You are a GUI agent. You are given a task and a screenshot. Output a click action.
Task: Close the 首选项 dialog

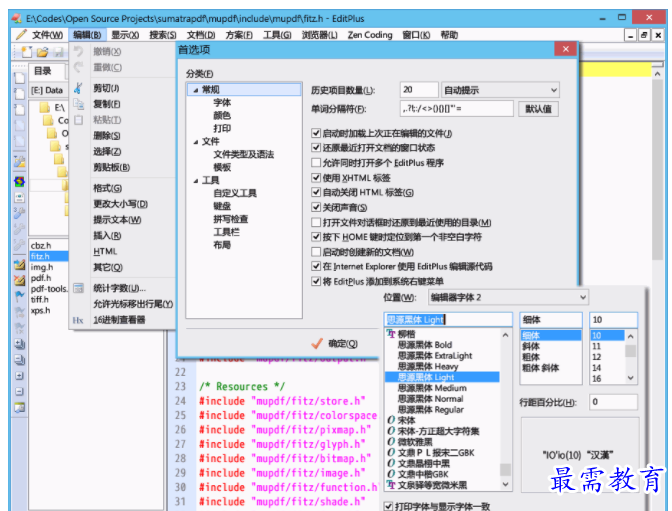tap(565, 49)
